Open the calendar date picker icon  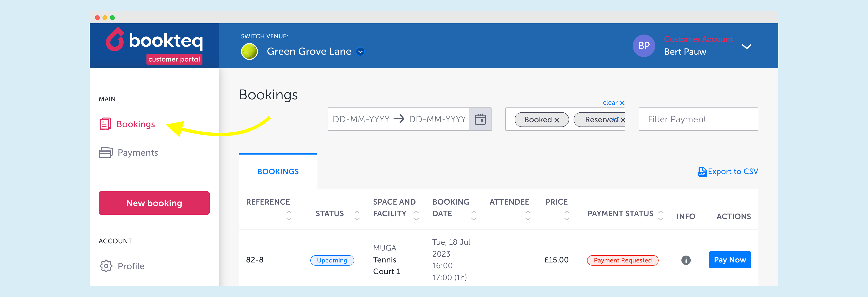[x=480, y=119]
